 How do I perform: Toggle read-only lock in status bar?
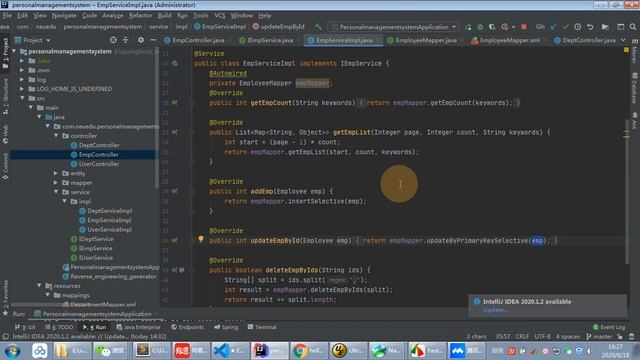620,337
